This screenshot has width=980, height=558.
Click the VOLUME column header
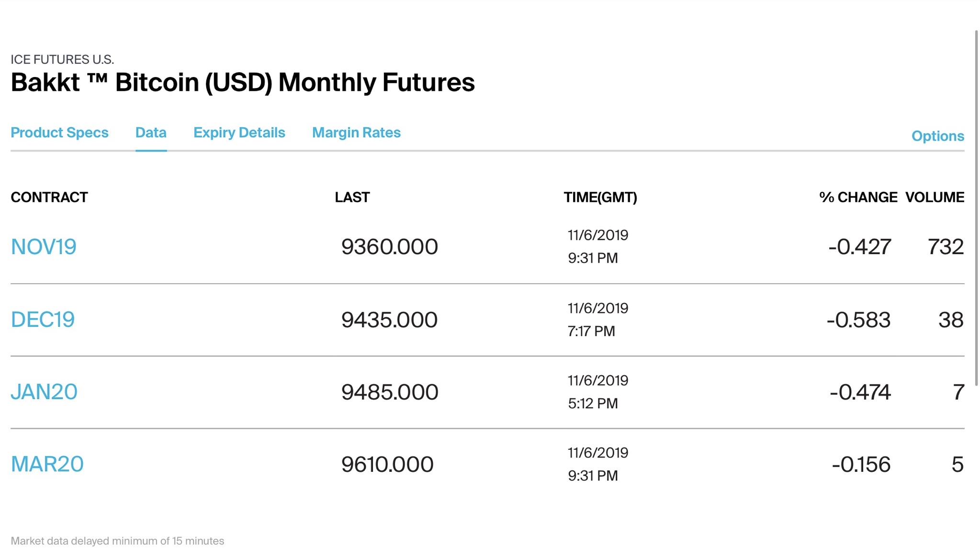[935, 197]
